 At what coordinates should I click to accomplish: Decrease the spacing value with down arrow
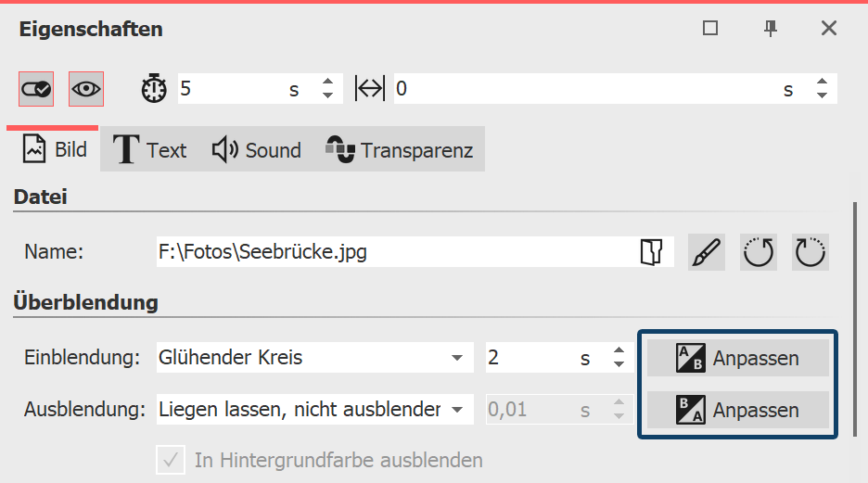pos(822,95)
